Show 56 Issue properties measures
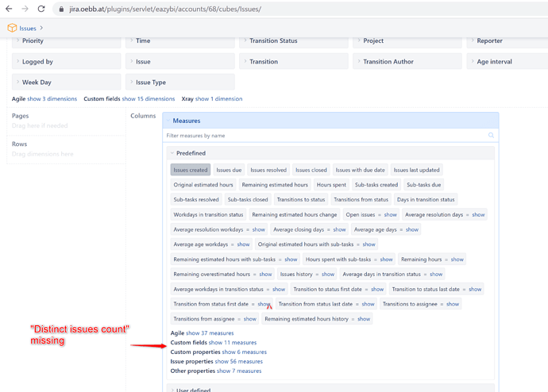Viewport: 548px width, 392px height. pos(239,361)
